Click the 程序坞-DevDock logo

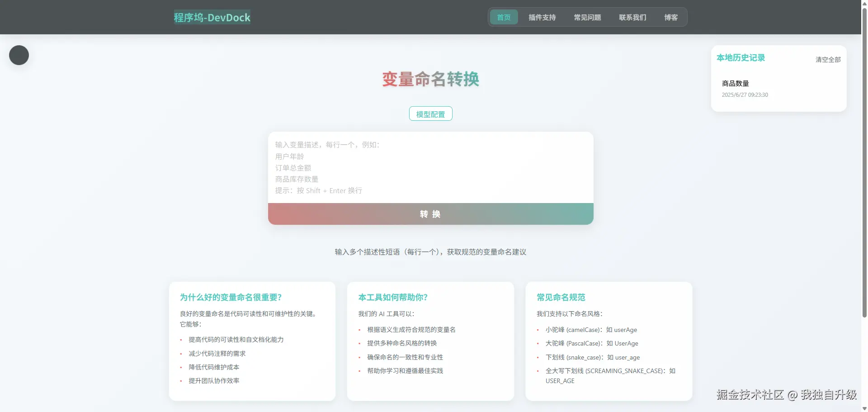click(x=212, y=17)
